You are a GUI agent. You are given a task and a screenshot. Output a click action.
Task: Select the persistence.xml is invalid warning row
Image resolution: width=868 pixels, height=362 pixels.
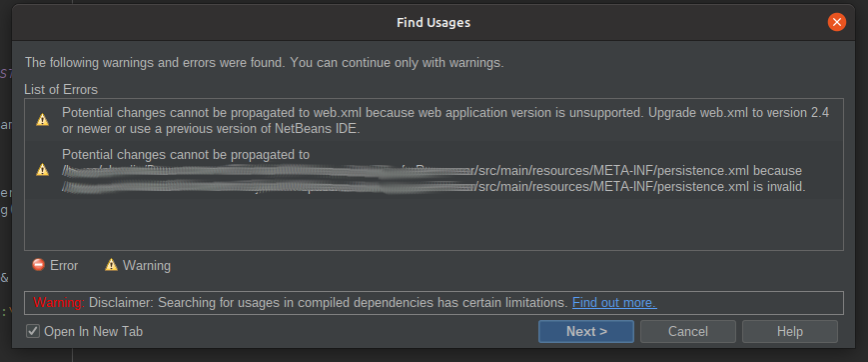point(434,170)
